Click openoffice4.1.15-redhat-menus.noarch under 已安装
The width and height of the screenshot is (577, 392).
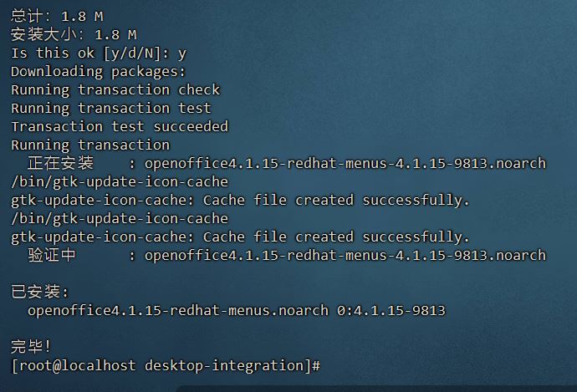(178, 310)
